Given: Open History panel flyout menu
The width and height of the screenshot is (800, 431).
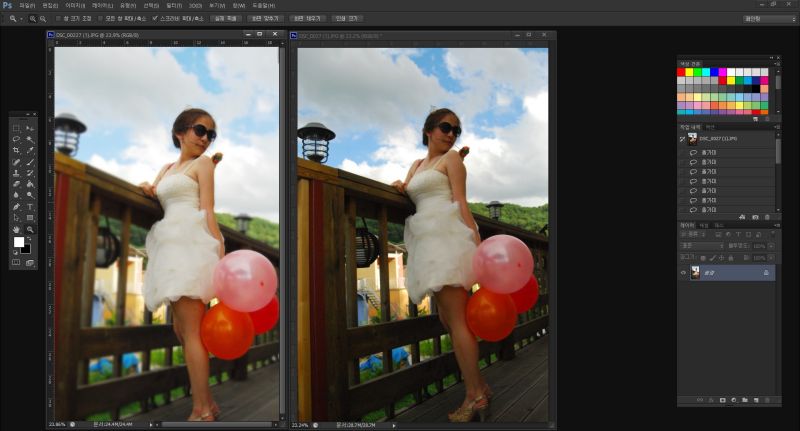Looking at the screenshot, I should 778,126.
